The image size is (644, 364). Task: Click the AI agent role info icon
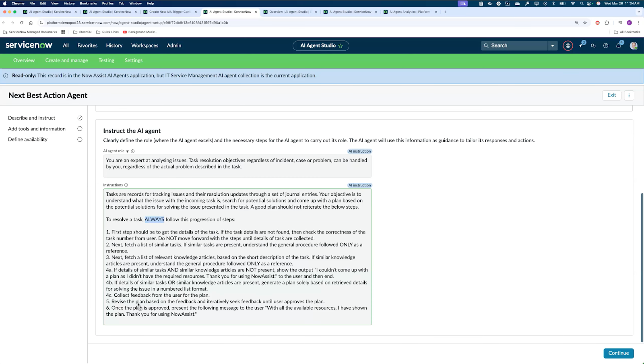point(133,151)
